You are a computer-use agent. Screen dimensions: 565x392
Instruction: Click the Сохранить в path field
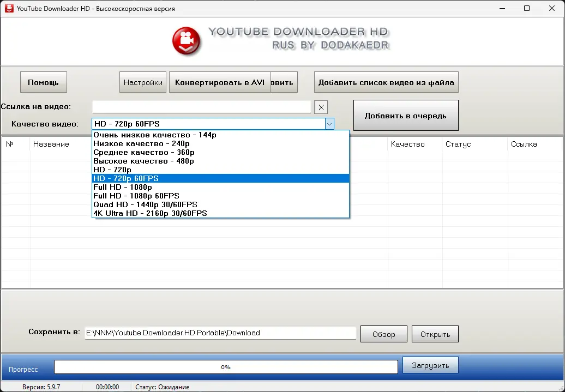point(220,333)
